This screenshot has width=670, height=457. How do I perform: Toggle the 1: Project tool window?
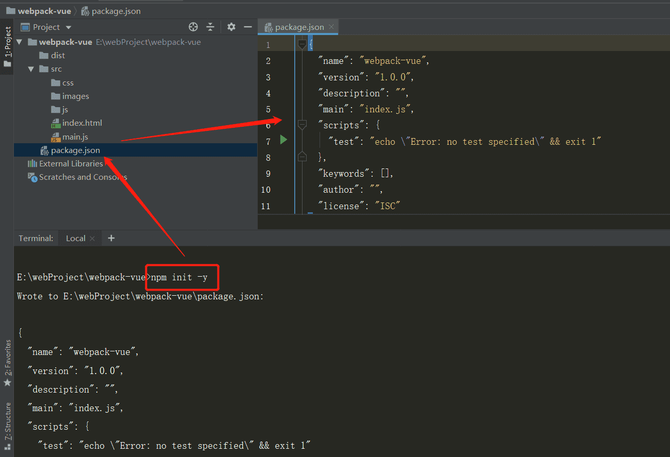click(x=7, y=46)
